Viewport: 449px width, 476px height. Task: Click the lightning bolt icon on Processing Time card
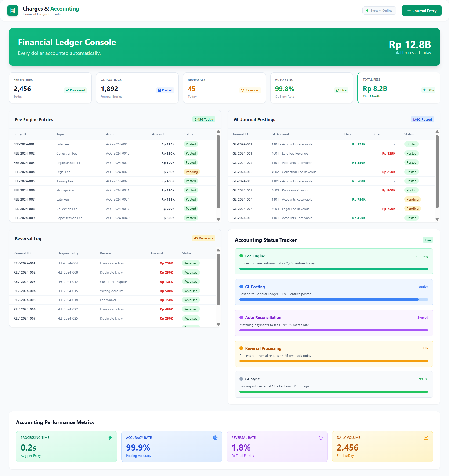pos(110,437)
